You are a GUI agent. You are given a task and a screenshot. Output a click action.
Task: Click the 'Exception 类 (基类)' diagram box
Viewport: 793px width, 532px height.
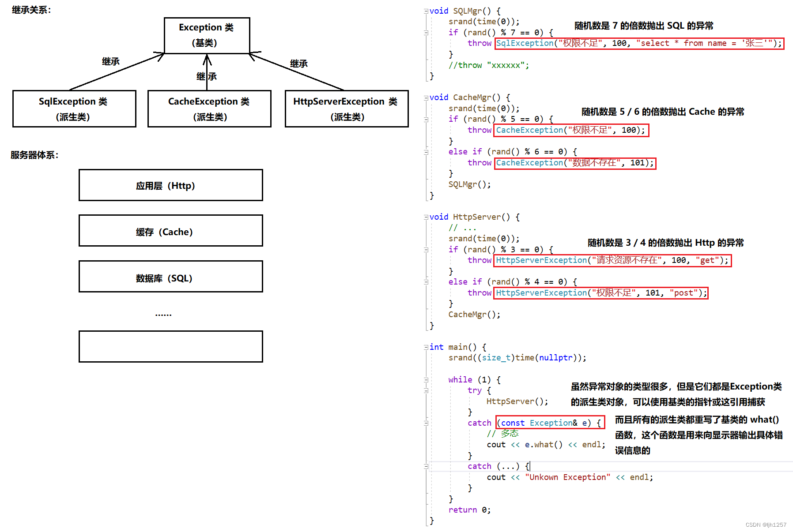207,35
